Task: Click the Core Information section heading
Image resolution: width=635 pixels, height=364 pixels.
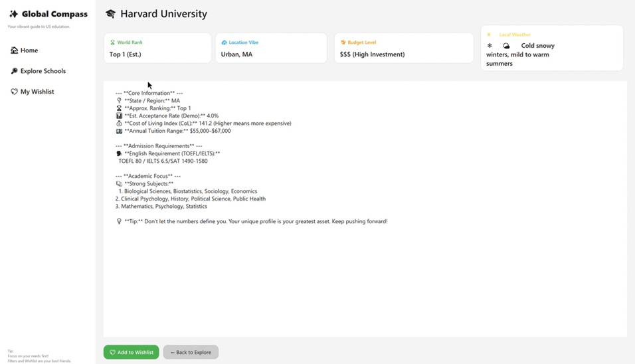Action: coord(149,93)
